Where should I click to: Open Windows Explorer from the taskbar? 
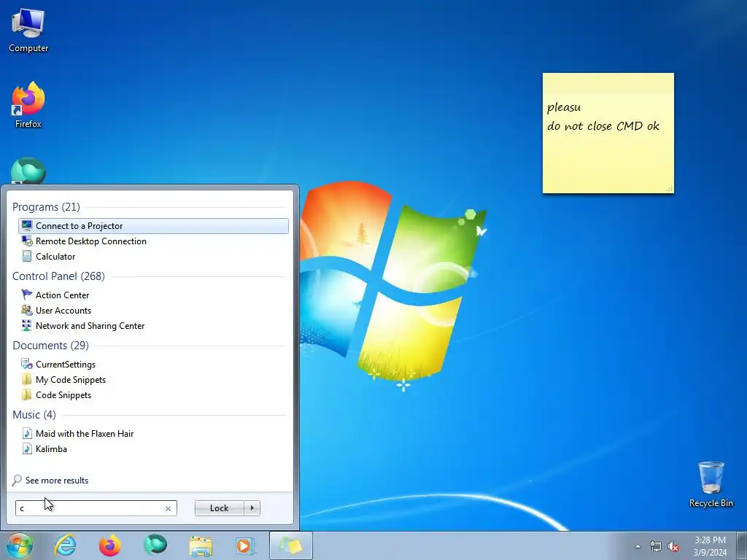click(201, 545)
